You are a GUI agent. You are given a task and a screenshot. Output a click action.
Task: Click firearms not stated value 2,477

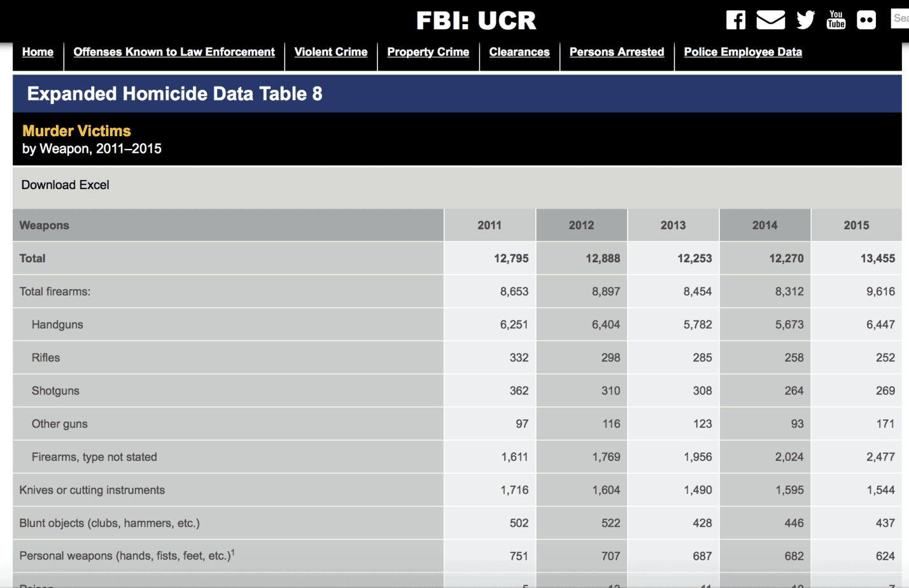881,457
